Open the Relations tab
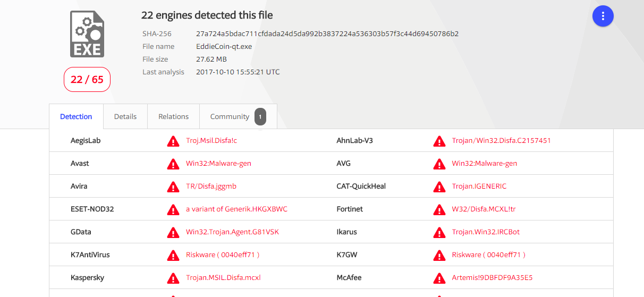The height and width of the screenshot is (297, 644). click(x=173, y=116)
